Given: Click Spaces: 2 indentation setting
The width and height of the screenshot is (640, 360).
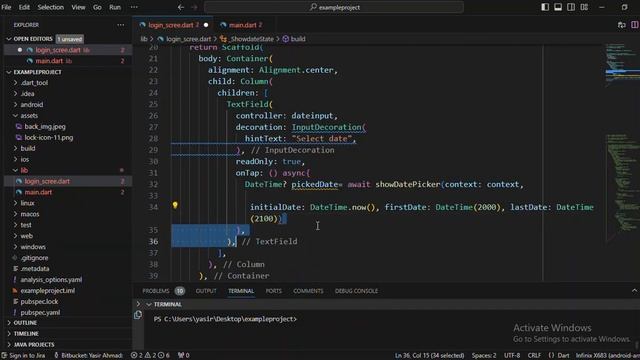Looking at the screenshot, I should 484,356.
